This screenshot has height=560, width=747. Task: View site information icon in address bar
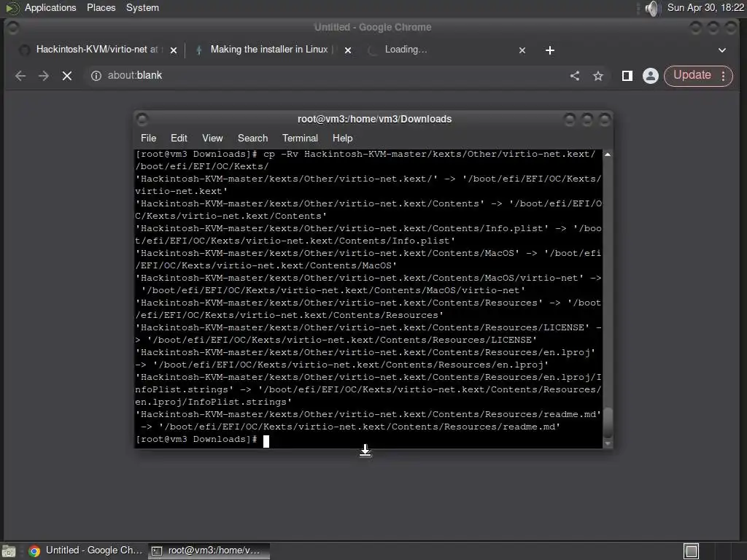(96, 76)
